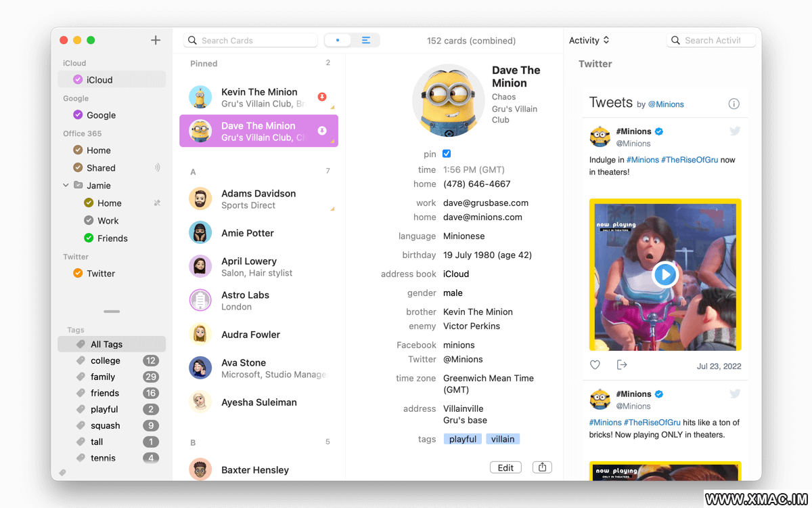Viewport: 812px width, 508px height.
Task: Click Dave's large profile photo in card details
Action: point(448,100)
